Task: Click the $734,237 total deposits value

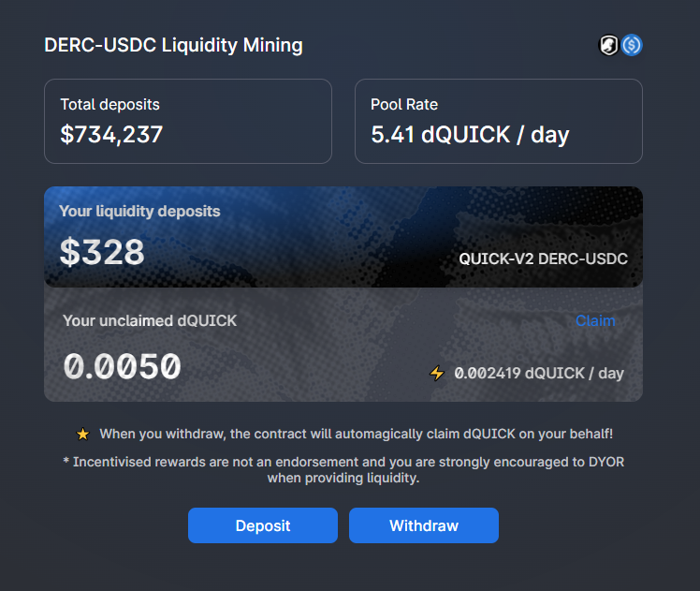Action: [111, 135]
